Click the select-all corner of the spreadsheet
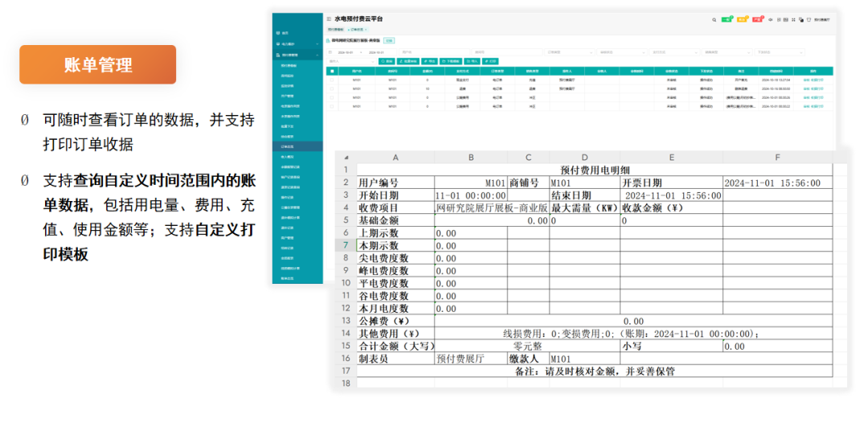Viewport: 868px width, 427px height. click(346, 158)
